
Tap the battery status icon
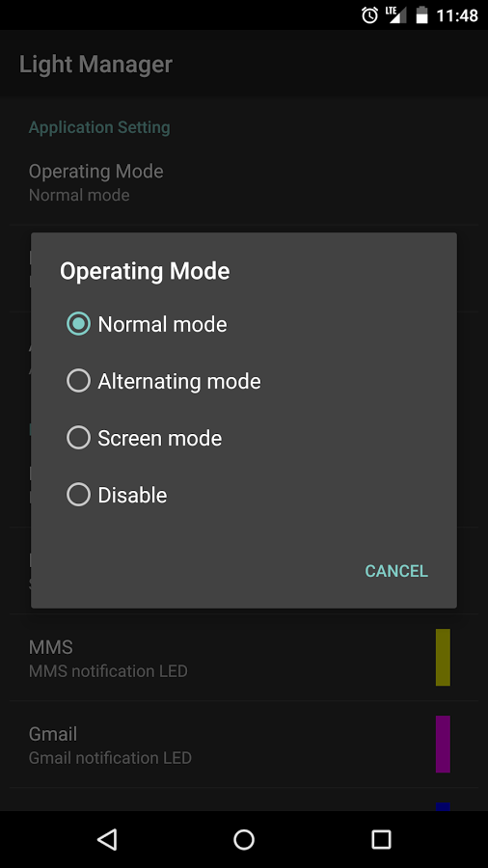[x=421, y=14]
